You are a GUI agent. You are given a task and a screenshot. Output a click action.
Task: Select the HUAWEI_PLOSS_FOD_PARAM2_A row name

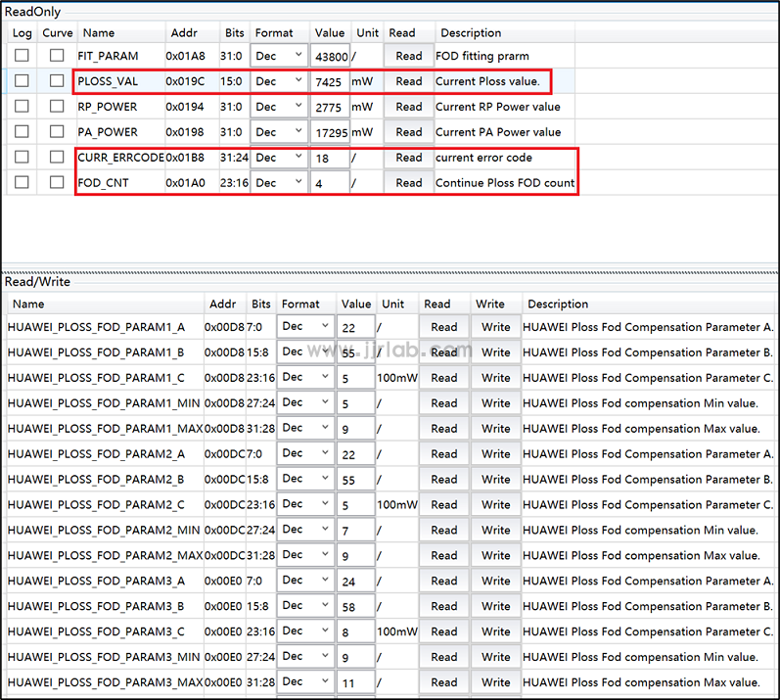pyautogui.click(x=97, y=453)
